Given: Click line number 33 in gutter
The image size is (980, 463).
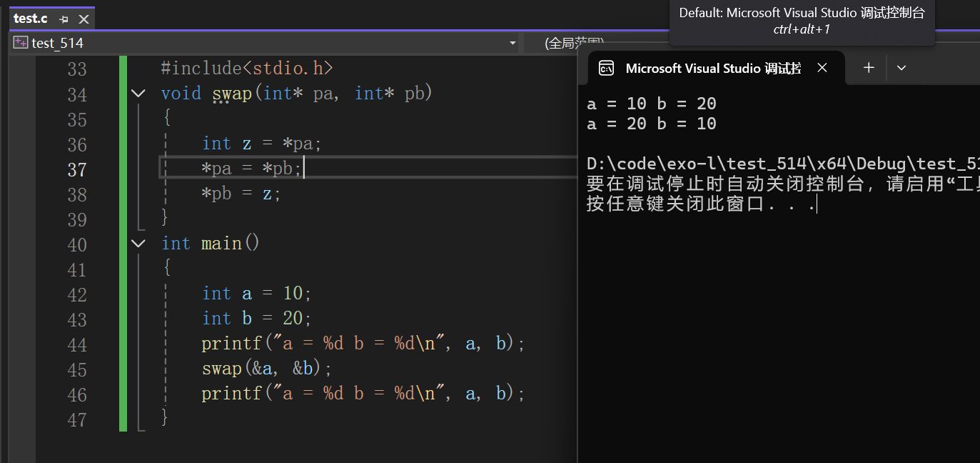Looking at the screenshot, I should pyautogui.click(x=76, y=69).
